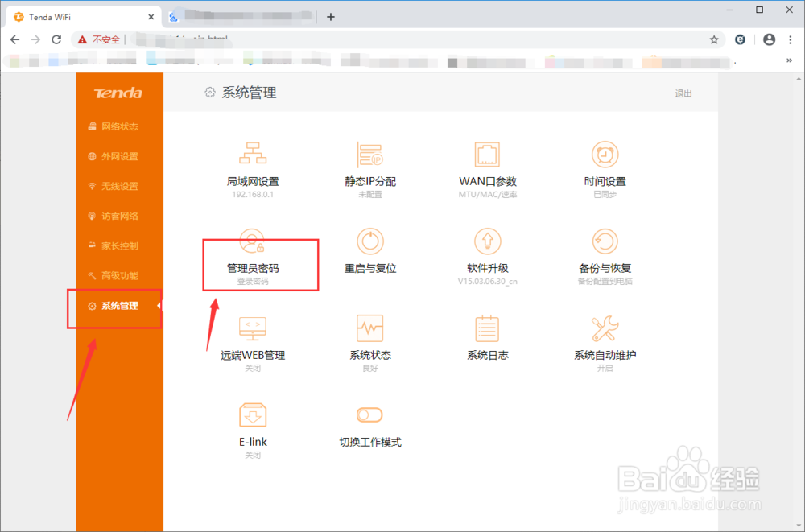Click the 192.168.0.1 address under 局域网设置
Screen dimensions: 805x532
click(x=253, y=195)
